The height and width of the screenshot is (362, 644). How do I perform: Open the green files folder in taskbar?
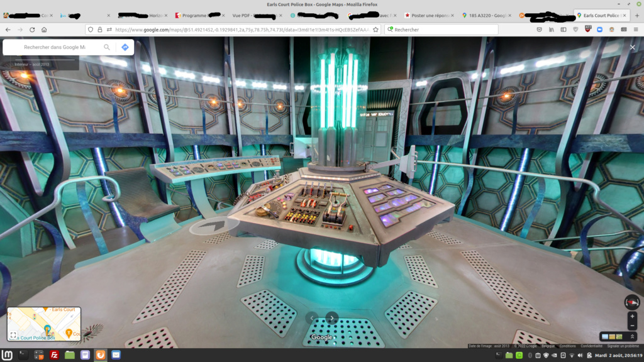pos(69,355)
